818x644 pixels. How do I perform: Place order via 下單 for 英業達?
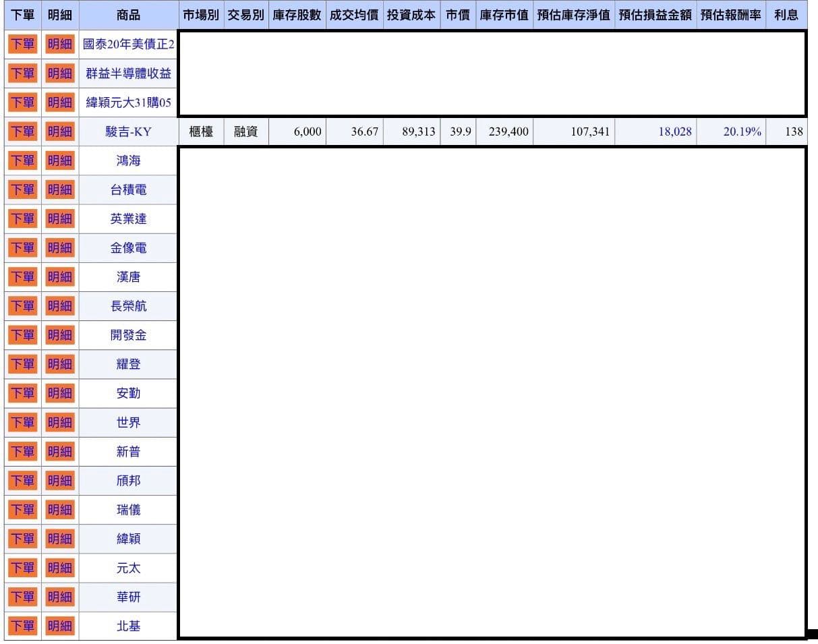click(22, 218)
